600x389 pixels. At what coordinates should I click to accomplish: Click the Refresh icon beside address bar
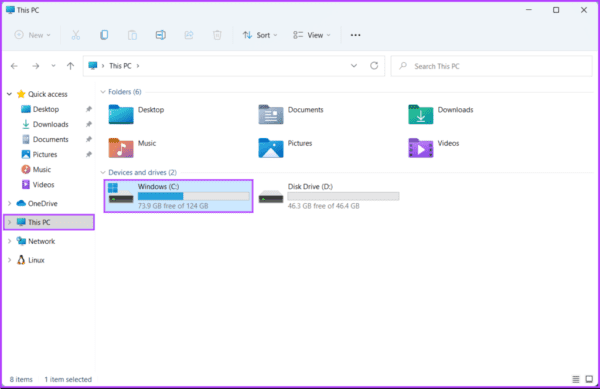pyautogui.click(x=374, y=66)
